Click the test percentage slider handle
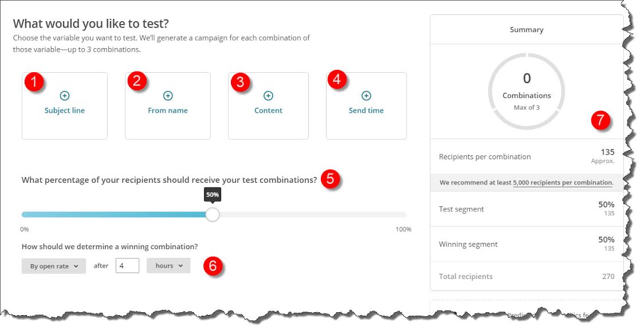Screen dimensions: 644x330 coord(213,214)
